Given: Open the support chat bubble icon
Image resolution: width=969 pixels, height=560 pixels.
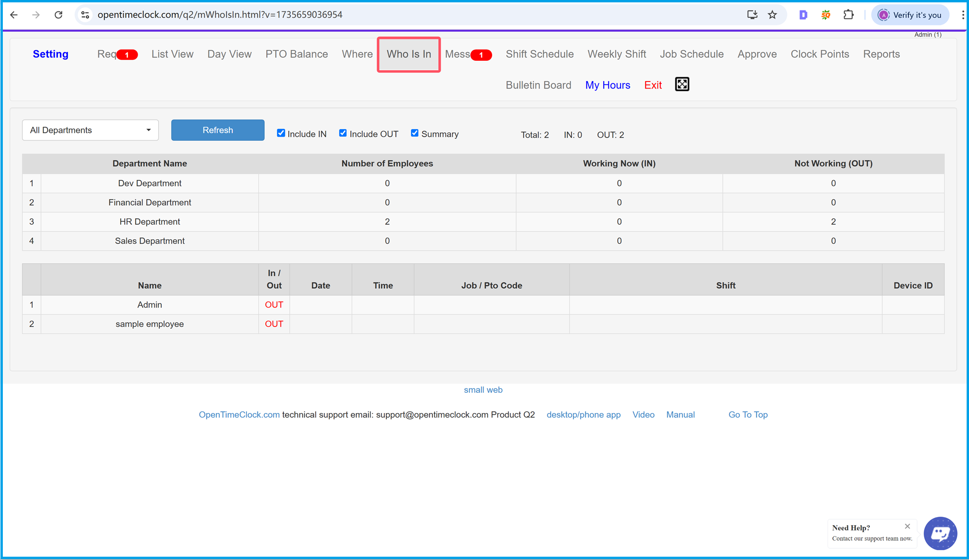Looking at the screenshot, I should pyautogui.click(x=940, y=533).
